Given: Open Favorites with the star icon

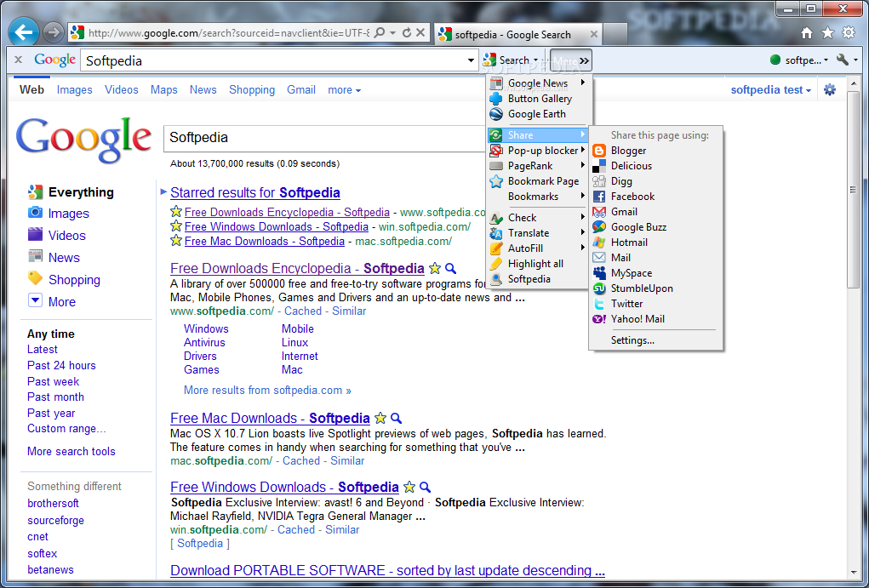Looking at the screenshot, I should (827, 33).
